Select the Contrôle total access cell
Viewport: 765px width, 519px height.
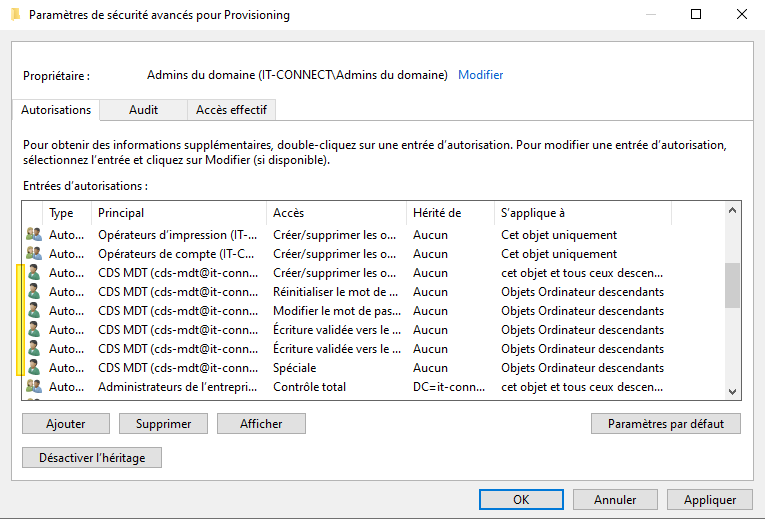[x=309, y=387]
